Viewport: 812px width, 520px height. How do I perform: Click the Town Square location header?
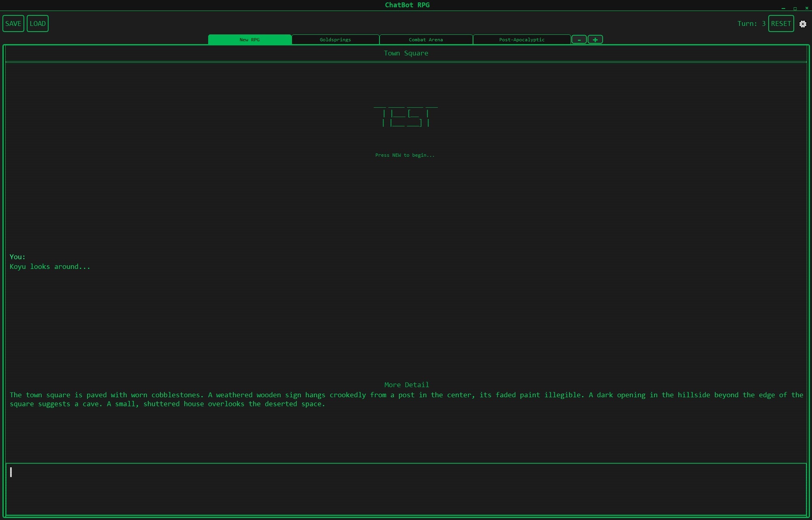coord(406,53)
